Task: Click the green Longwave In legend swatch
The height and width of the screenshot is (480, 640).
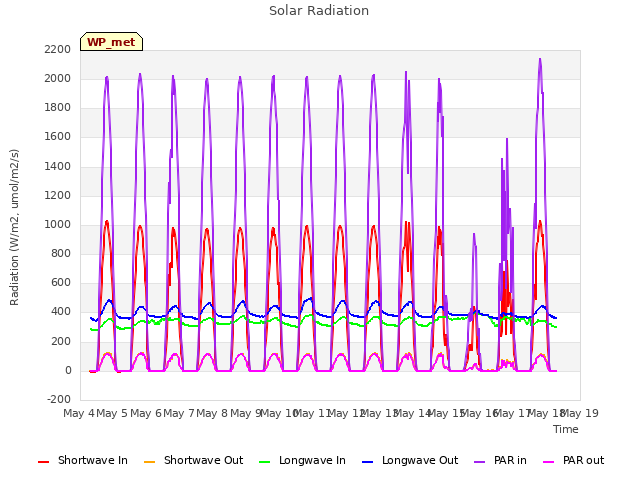Action: pos(264,462)
